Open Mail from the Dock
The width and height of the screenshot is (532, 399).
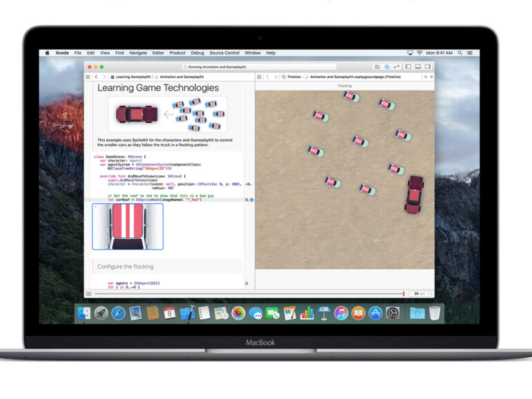coord(135,313)
